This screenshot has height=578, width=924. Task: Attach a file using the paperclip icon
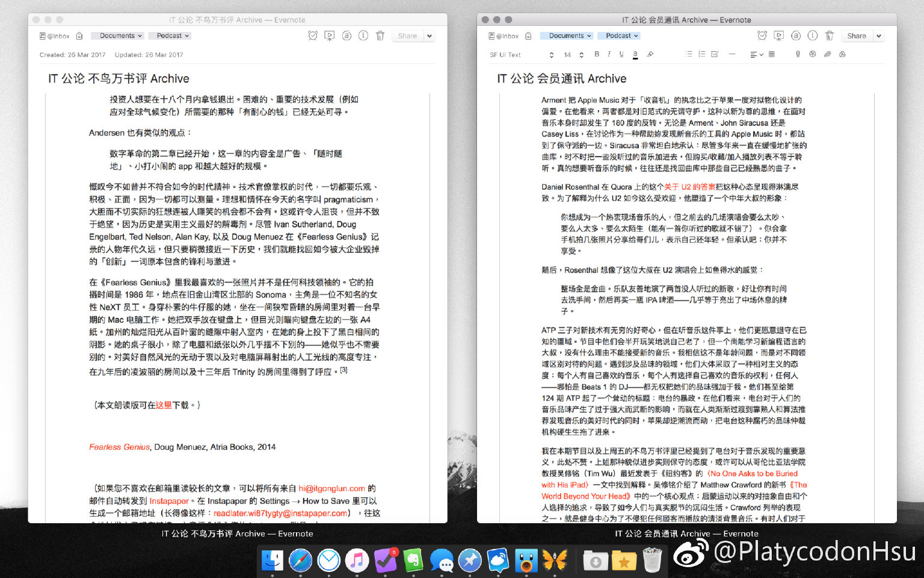tap(827, 54)
